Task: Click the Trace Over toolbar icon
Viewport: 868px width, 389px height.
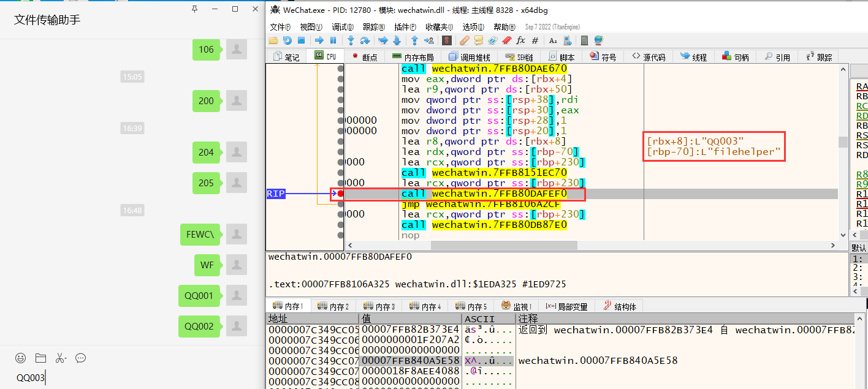Action: [397, 40]
